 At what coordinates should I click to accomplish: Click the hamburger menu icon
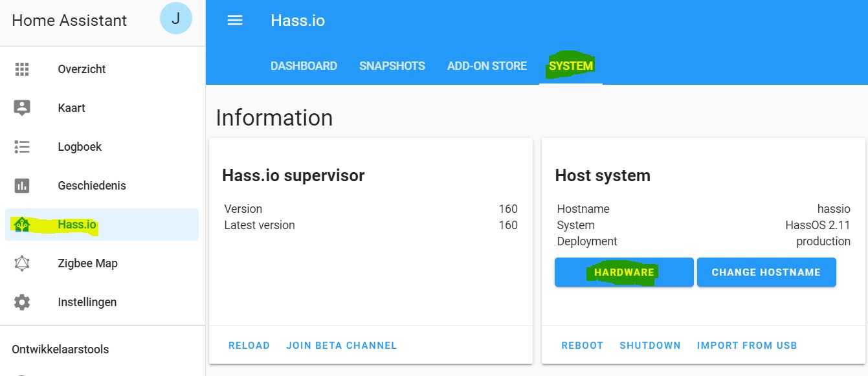(x=234, y=20)
